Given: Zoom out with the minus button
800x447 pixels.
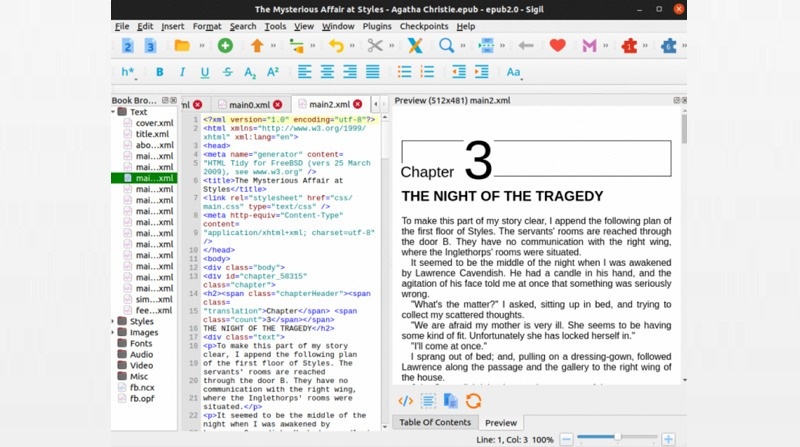Looking at the screenshot, I should (566, 439).
